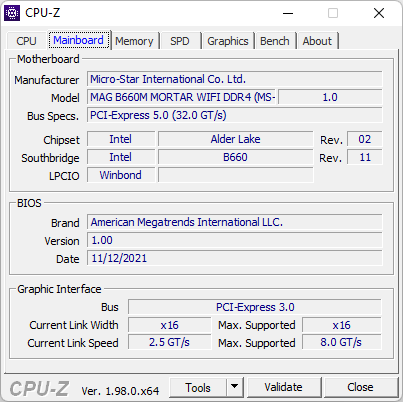Viewport: 403px width, 402px height.
Task: Click the BIOS Version 1.00 field
Action: 235,240
